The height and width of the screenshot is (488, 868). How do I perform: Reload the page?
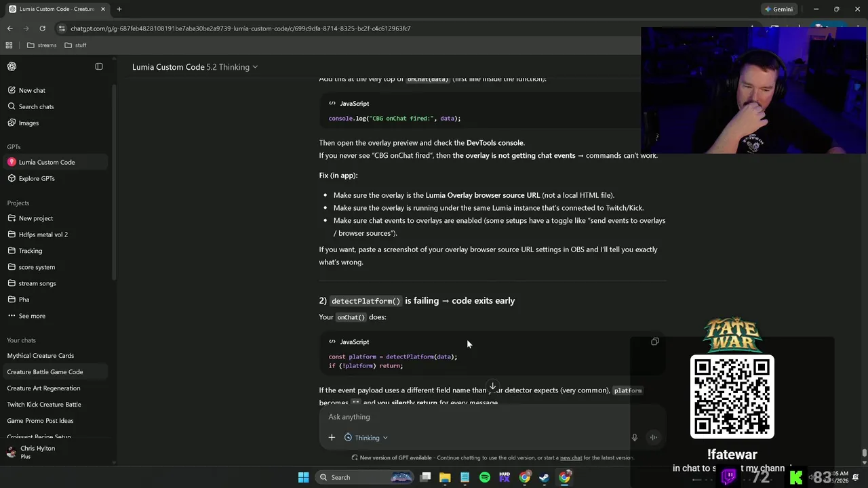pyautogui.click(x=42, y=28)
